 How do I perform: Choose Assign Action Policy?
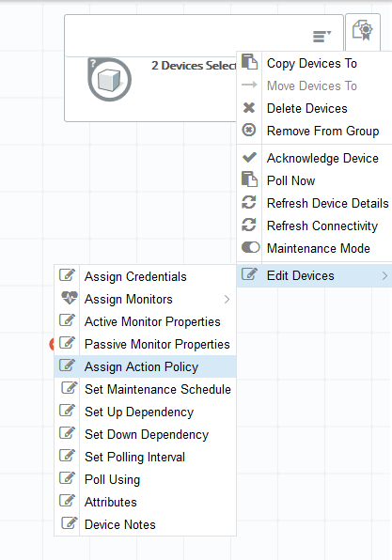(x=145, y=366)
